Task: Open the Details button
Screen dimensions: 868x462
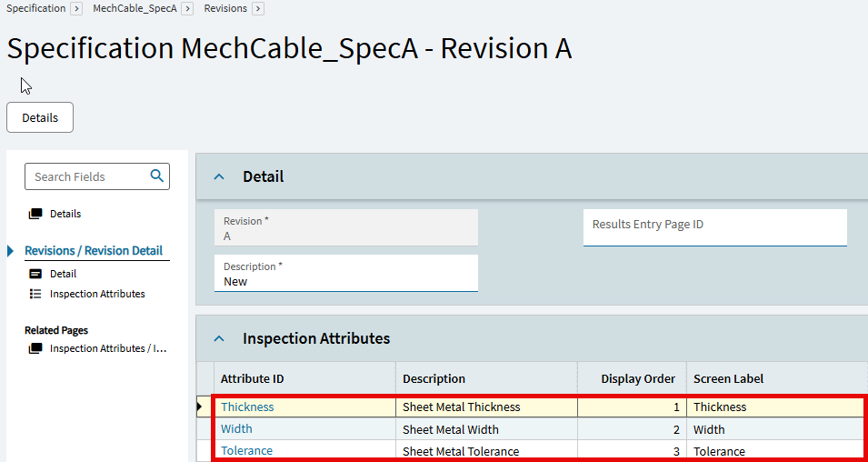Action: click(40, 117)
